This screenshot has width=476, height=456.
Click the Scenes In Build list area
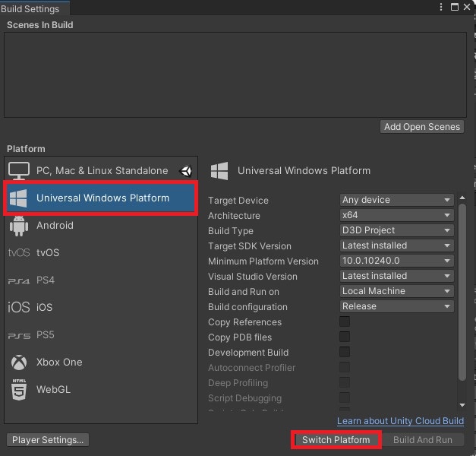pos(235,74)
